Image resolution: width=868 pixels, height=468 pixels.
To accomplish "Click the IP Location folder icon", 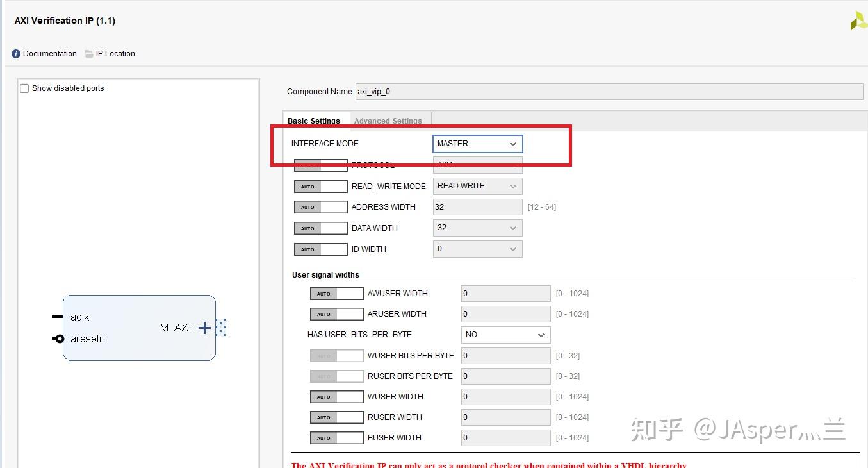I will click(88, 54).
